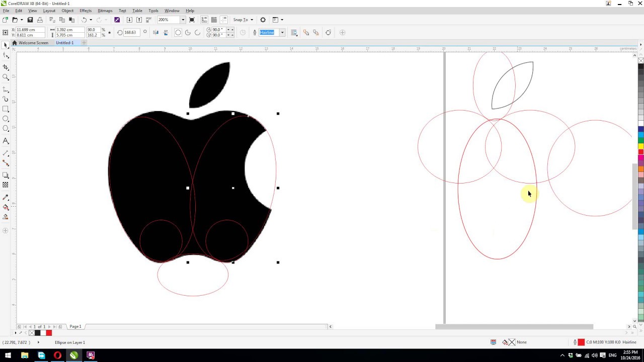This screenshot has width=644, height=362.
Task: Select the Crop tool
Action: pos(6,67)
